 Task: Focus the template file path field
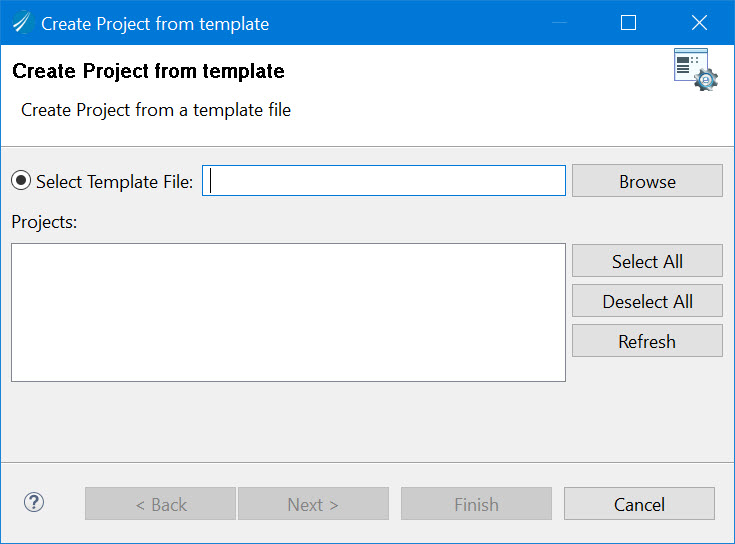(x=383, y=181)
